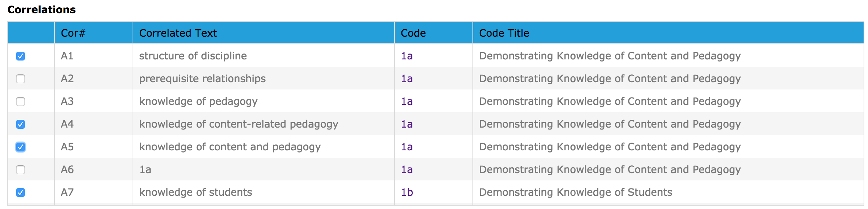Follow the 1a code link for row A3
868x209 pixels.
tap(407, 101)
